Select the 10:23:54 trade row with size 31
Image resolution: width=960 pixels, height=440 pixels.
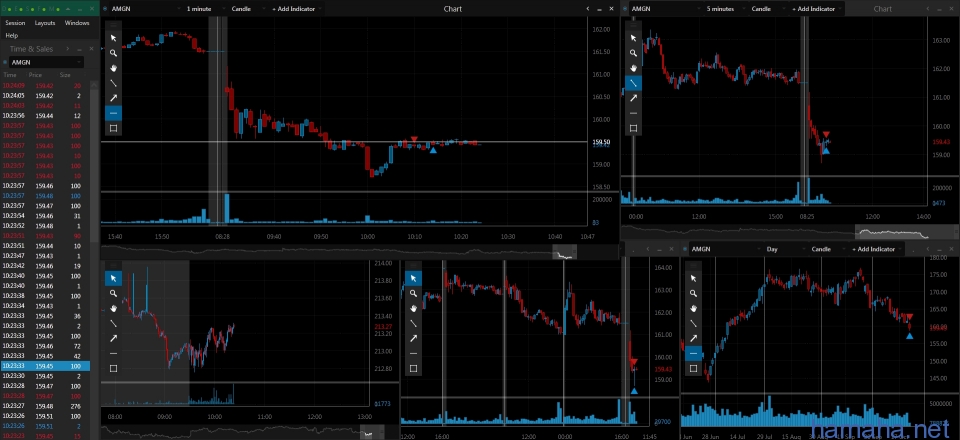click(x=45, y=216)
